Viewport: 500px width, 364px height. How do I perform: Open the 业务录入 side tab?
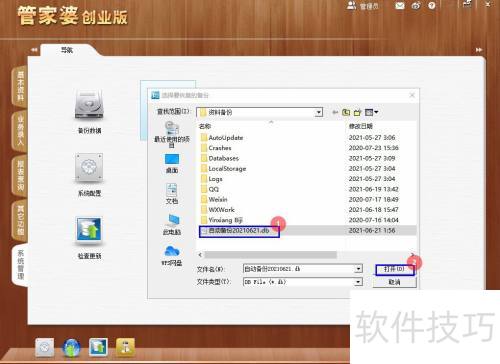[x=20, y=131]
